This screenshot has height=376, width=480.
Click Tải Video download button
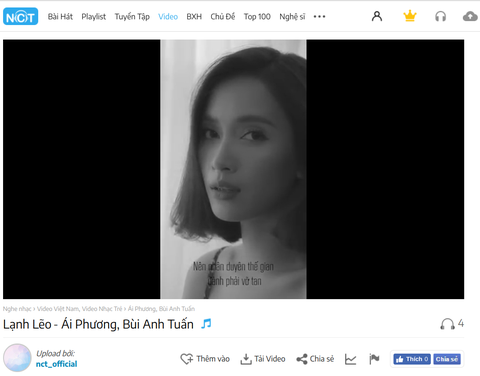(x=263, y=359)
